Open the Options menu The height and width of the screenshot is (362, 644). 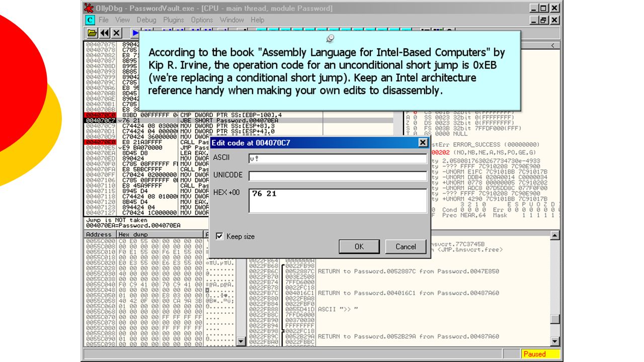(202, 20)
